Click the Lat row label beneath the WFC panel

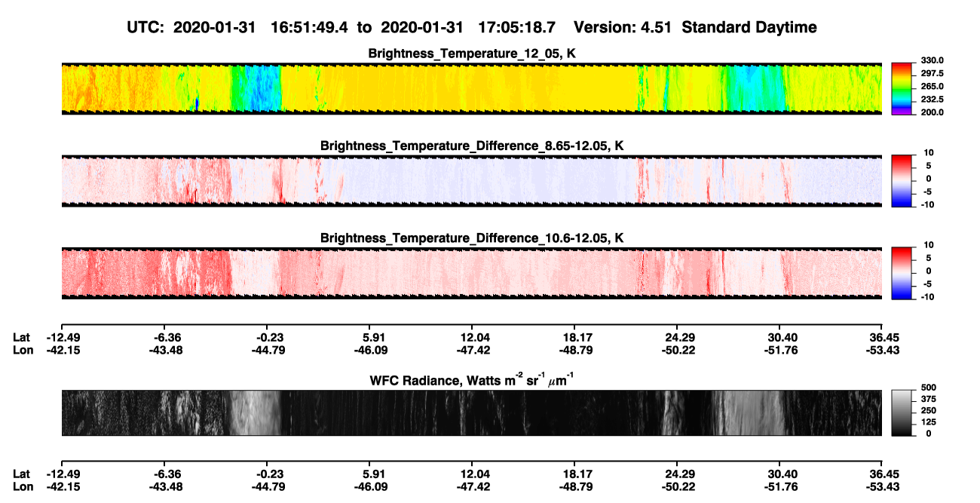coord(21,474)
